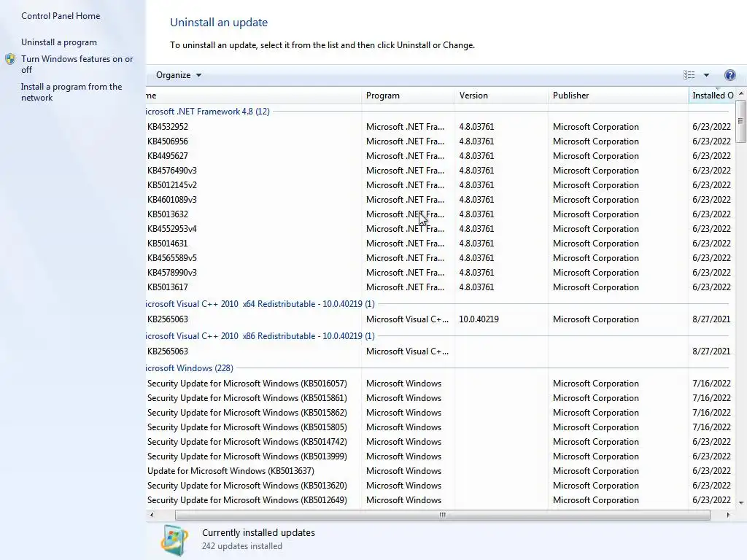
Task: Open Turn Windows features on or off
Action: tap(77, 64)
